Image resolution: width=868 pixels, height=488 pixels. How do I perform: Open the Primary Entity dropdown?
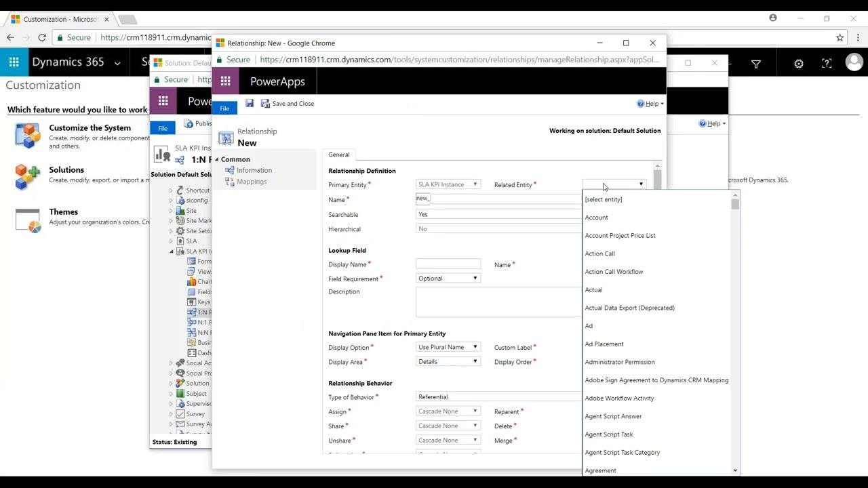448,184
